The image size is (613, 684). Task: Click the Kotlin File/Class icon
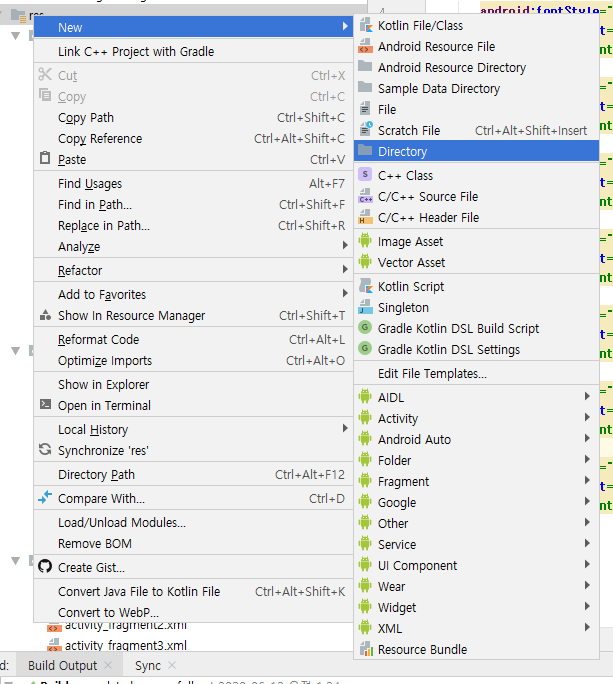(x=366, y=26)
